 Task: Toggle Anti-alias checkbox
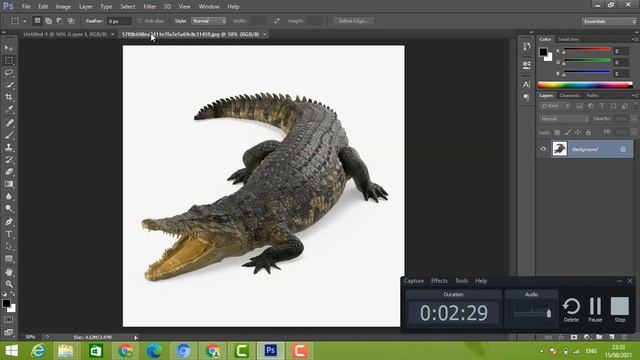tap(139, 21)
